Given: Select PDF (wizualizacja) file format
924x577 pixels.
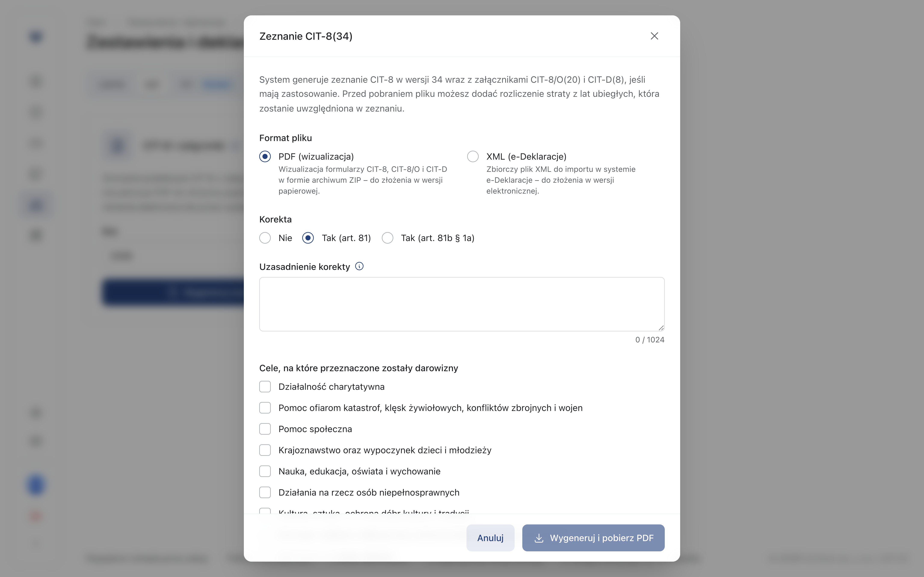Looking at the screenshot, I should [265, 156].
